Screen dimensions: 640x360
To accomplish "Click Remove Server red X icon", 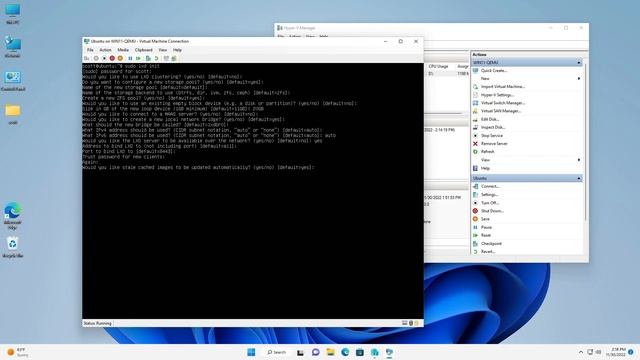I will click(x=475, y=144).
